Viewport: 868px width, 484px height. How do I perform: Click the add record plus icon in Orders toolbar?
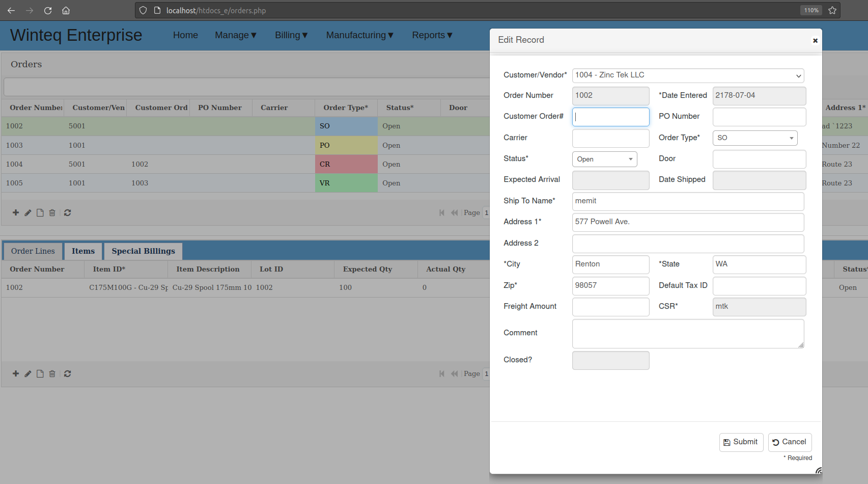click(x=16, y=212)
